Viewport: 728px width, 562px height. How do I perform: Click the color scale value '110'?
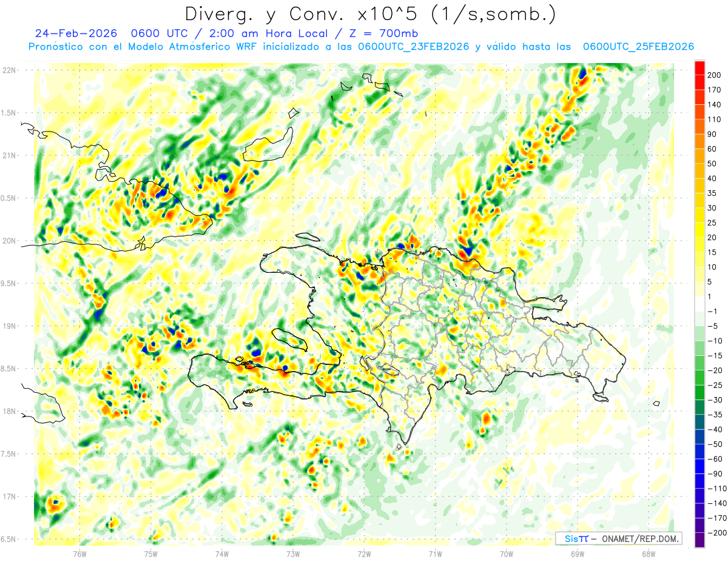715,119
